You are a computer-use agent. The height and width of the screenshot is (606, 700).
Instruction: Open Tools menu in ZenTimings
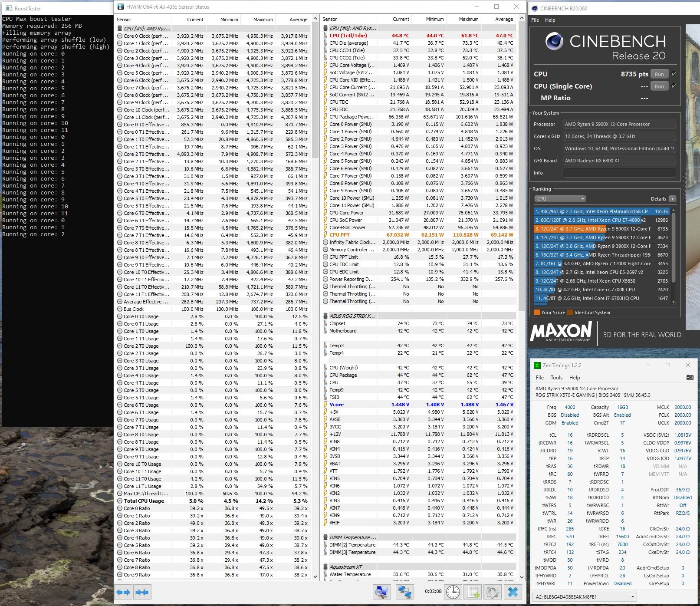tap(556, 378)
